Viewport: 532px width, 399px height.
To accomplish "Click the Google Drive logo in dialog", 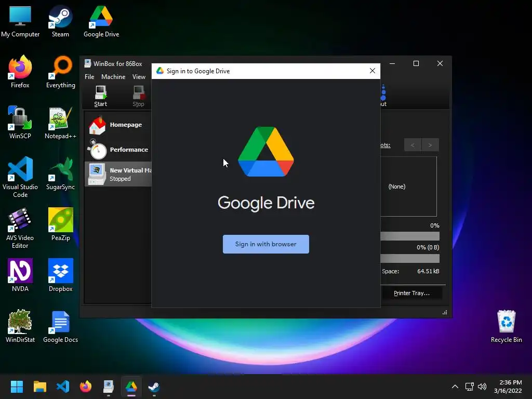I will pos(265,152).
